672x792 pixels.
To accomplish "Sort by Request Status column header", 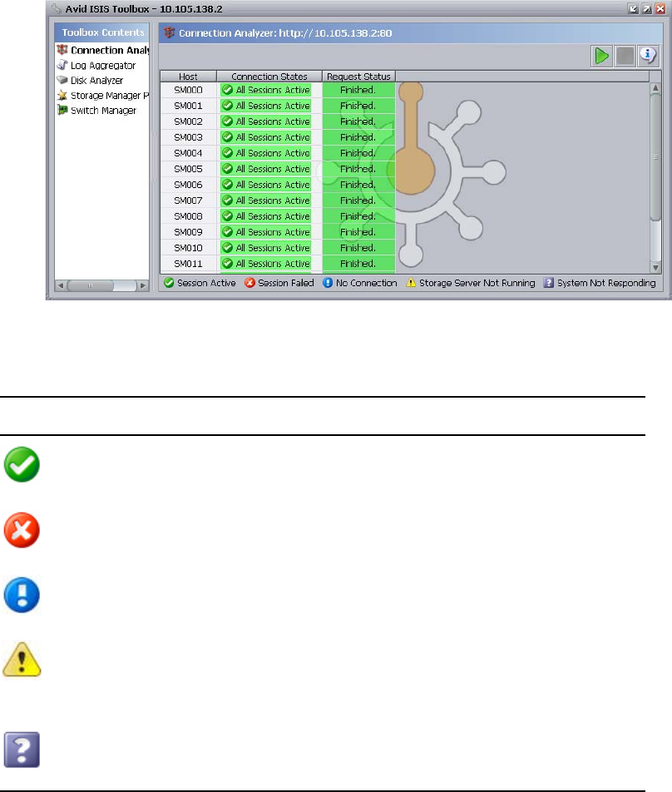I will tap(358, 77).
